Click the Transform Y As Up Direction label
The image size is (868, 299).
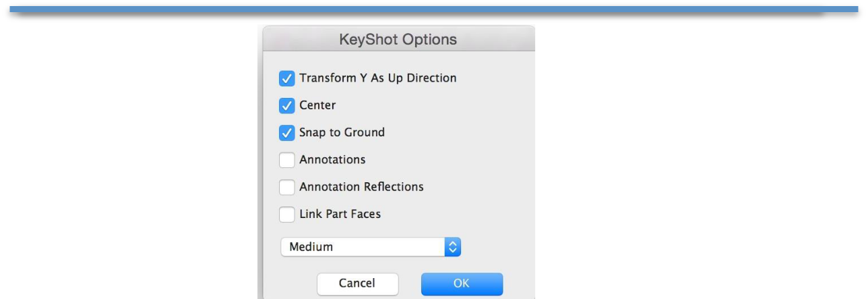click(x=378, y=78)
